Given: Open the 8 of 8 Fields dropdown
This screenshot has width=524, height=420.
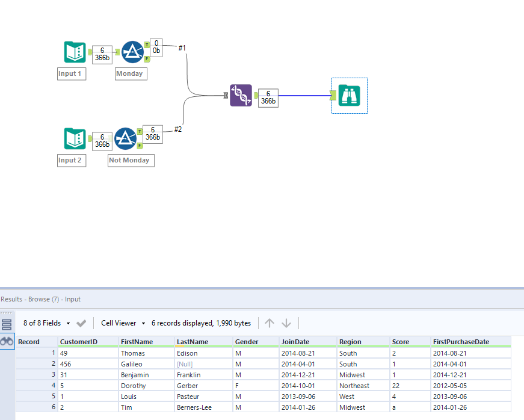Looking at the screenshot, I should click(x=47, y=323).
